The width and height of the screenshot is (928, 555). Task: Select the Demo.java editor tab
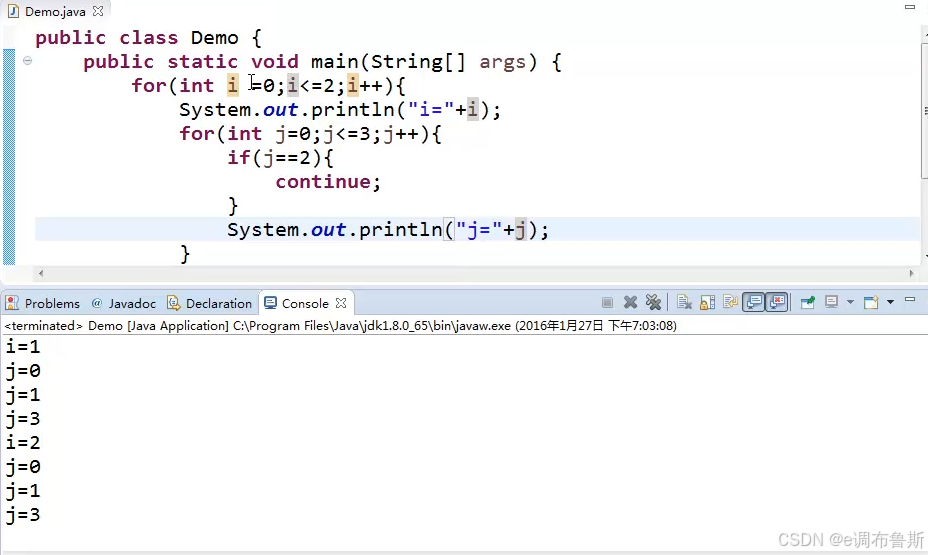54,11
